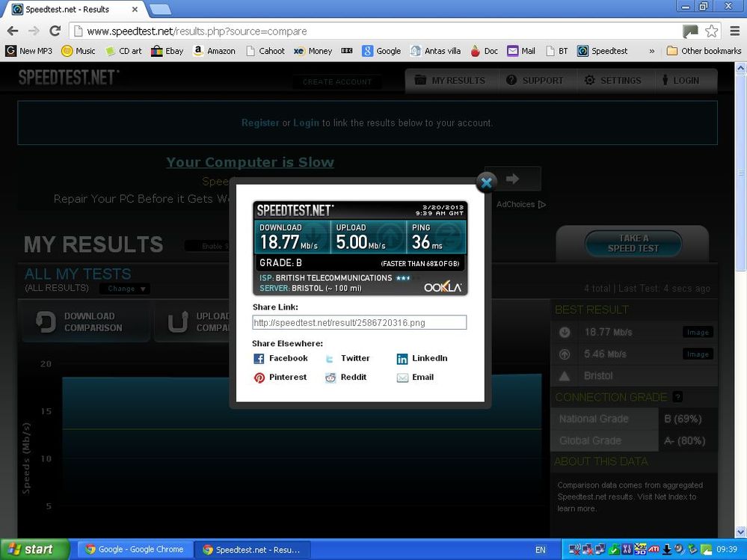
Task: Switch to Google Chrome taskbar window
Action: click(x=135, y=550)
